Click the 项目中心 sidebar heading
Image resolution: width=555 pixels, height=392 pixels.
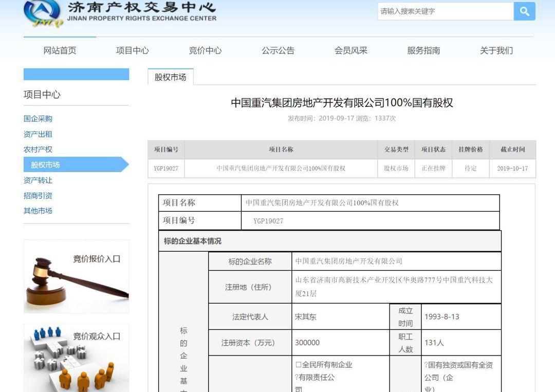tap(42, 95)
